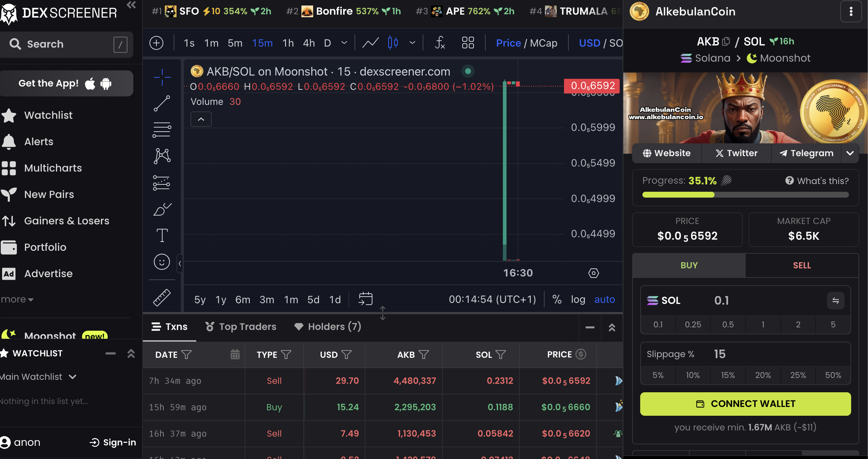
Task: Select the BUY tab
Action: (689, 265)
